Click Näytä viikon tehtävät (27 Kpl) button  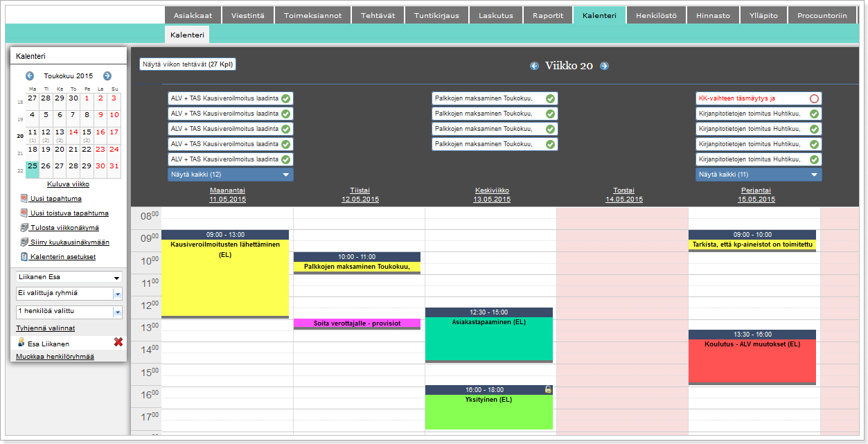[188, 64]
